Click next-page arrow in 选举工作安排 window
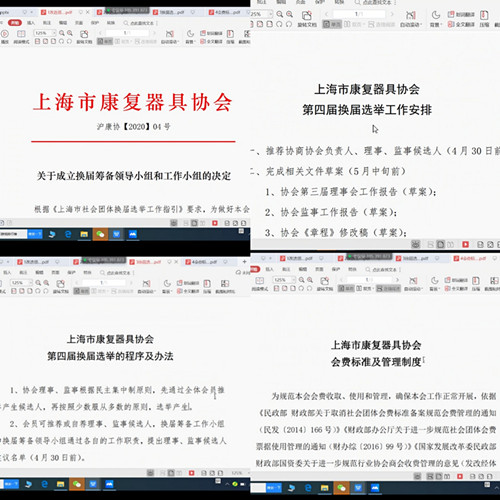The width and height of the screenshot is (500, 500). tap(392, 14)
